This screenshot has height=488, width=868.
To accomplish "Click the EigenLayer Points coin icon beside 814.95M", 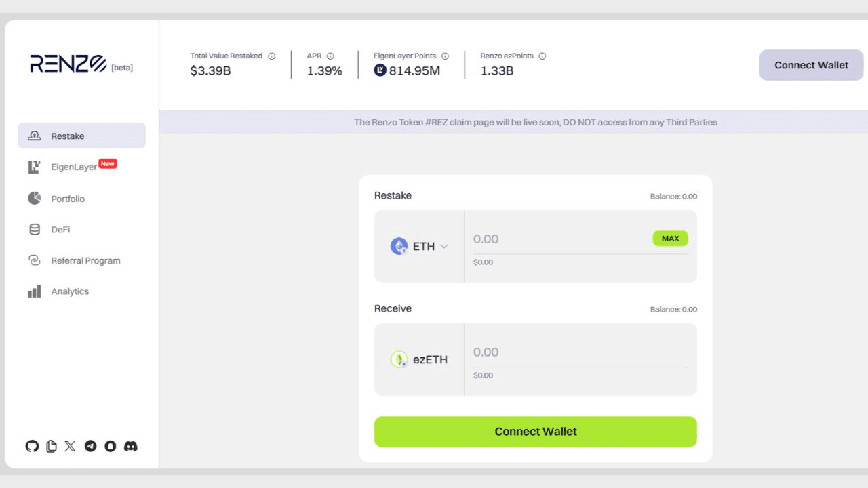I will point(380,70).
